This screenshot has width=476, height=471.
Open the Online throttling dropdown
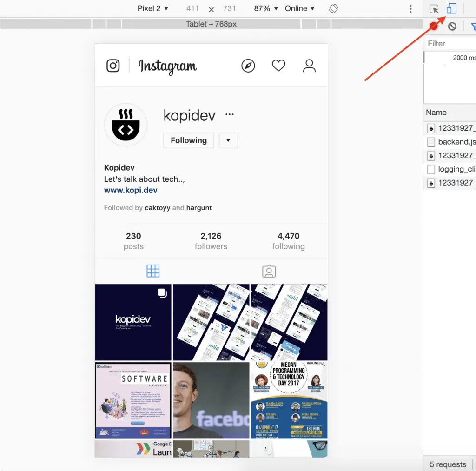click(x=300, y=8)
